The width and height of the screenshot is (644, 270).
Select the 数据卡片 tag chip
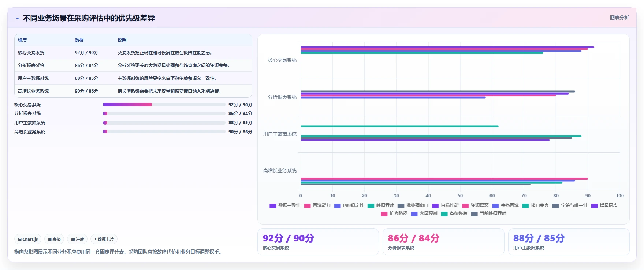click(104, 239)
